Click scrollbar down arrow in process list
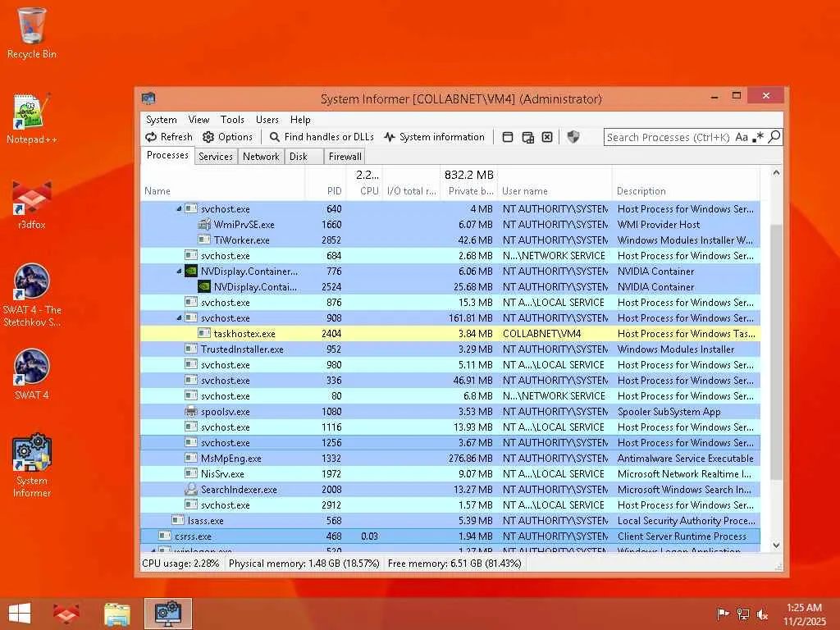840x630 pixels. click(x=776, y=546)
